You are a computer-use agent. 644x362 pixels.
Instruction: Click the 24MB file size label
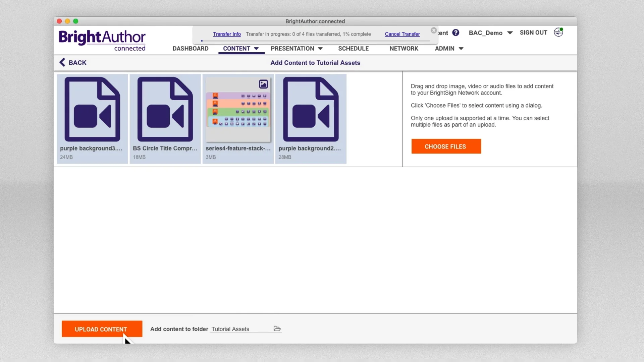pos(66,157)
